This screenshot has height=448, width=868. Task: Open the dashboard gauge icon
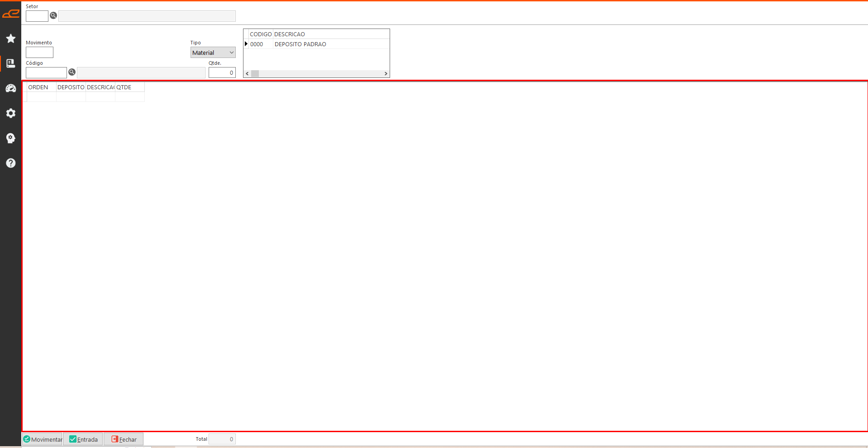11,88
